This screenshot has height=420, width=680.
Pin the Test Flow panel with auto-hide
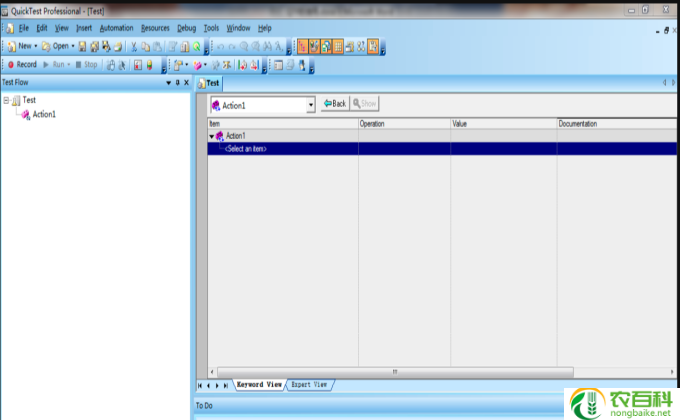177,82
